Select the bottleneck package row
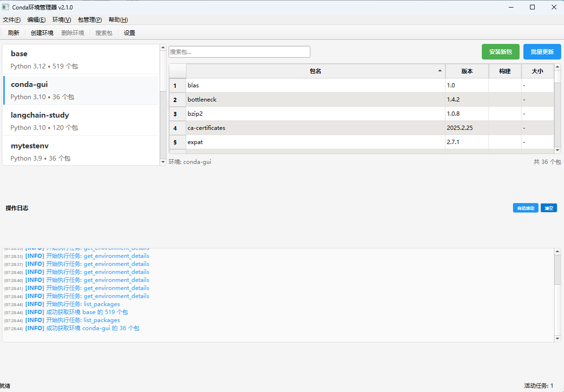The image size is (564, 392). pos(361,100)
